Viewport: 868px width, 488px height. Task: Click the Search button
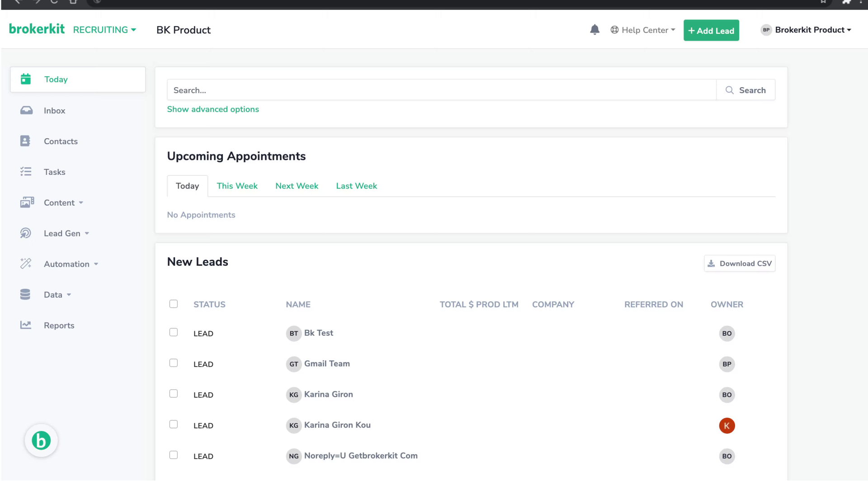(746, 90)
